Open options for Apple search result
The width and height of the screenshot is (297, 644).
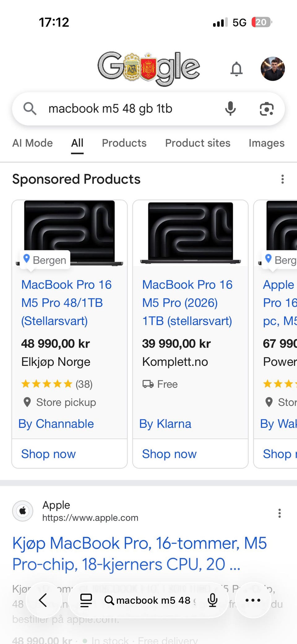280,513
